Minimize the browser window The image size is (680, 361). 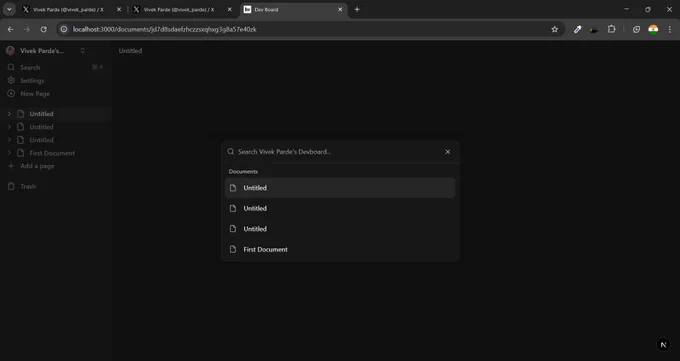pos(627,9)
